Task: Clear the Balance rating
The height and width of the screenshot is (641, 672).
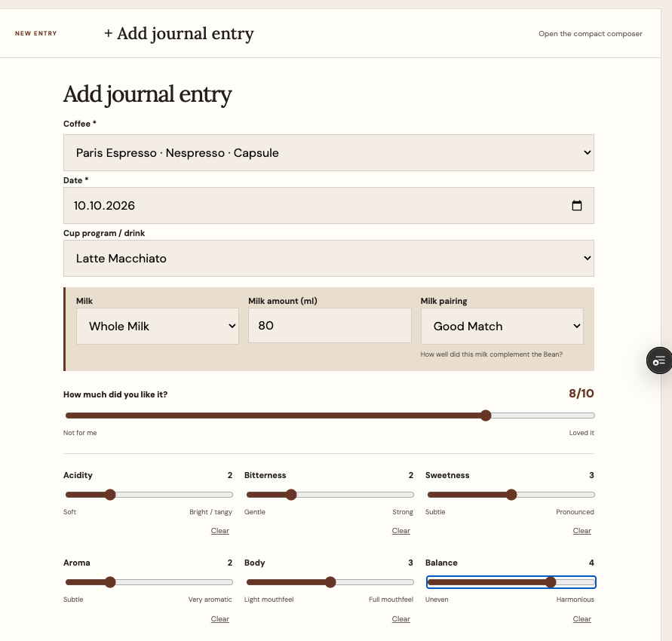Action: (582, 619)
